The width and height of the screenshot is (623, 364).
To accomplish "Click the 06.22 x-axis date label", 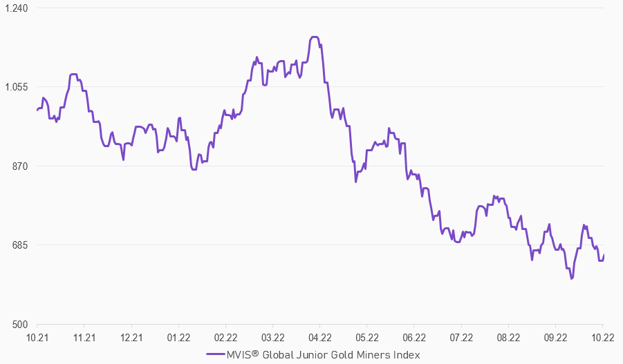I will (x=413, y=337).
